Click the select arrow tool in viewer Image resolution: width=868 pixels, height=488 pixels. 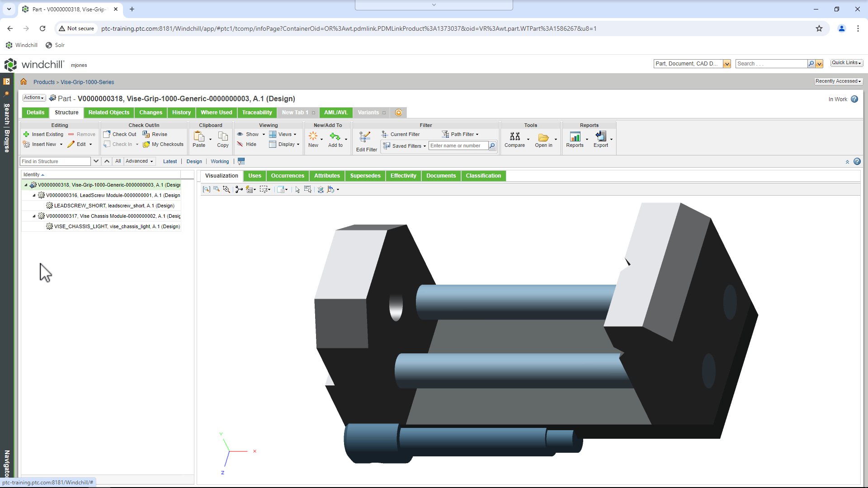coord(297,189)
